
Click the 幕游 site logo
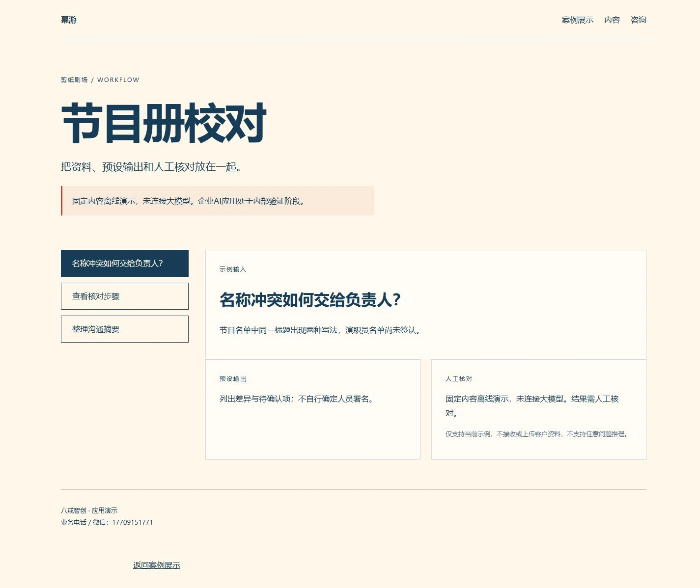(x=69, y=20)
